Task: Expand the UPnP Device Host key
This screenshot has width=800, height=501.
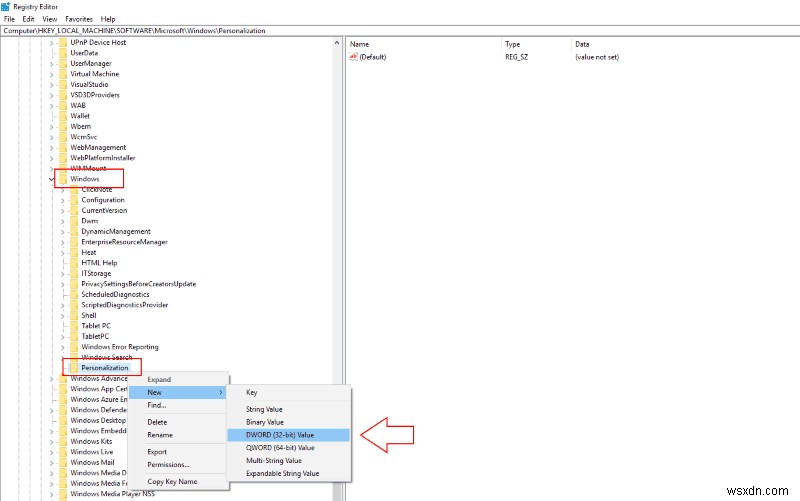Action: [52, 43]
